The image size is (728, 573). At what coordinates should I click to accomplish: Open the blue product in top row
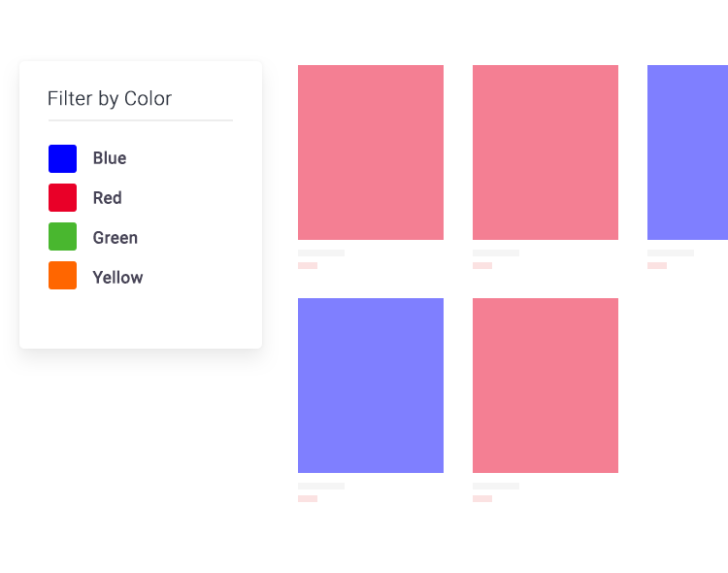click(x=687, y=152)
